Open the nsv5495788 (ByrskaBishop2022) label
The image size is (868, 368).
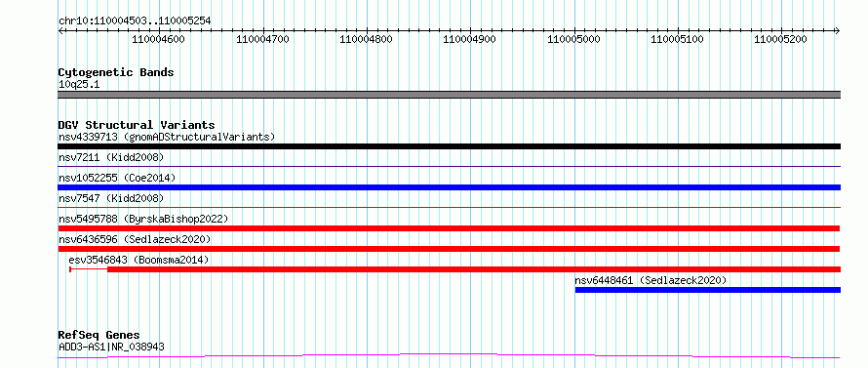(x=143, y=219)
